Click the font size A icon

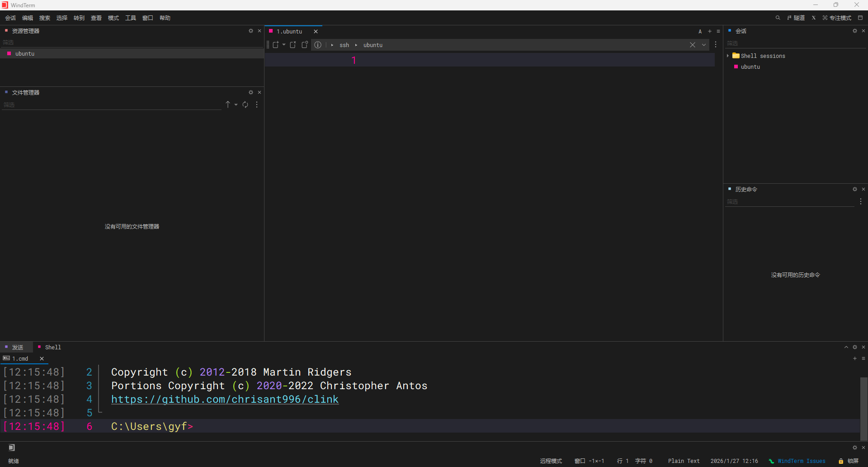coord(699,31)
